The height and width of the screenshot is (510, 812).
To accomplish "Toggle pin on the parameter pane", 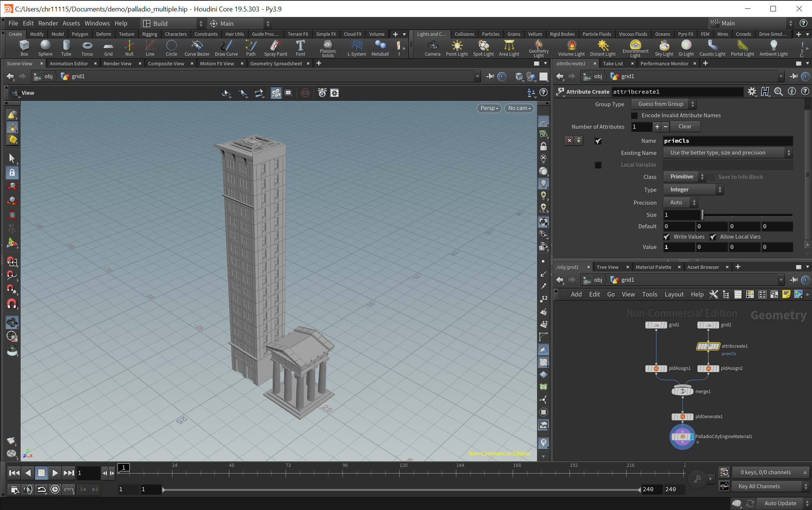I will (794, 76).
